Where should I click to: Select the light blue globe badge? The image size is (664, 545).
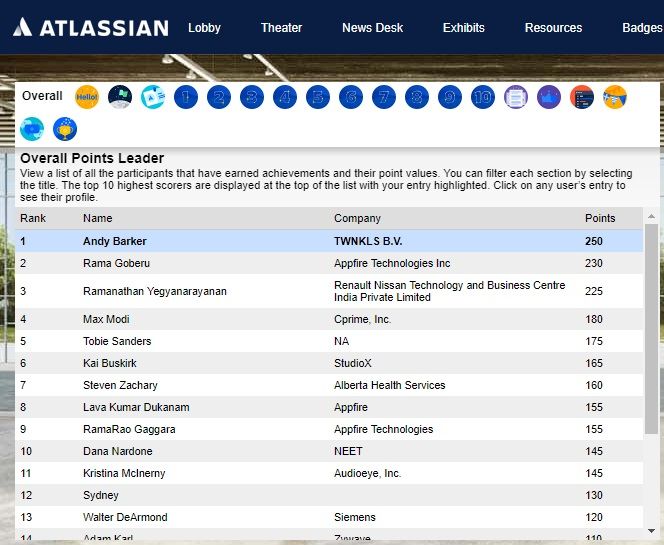[32, 129]
